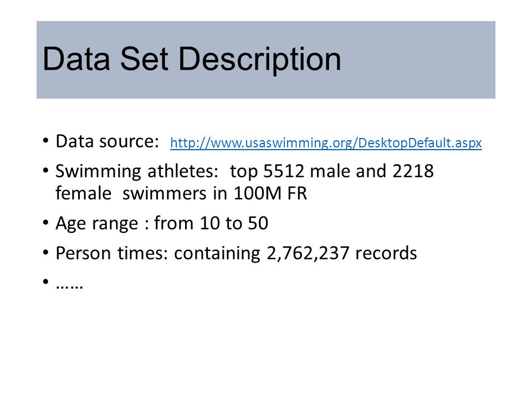Click the bullet dot before 'Age range'
The width and height of the screenshot is (532, 399).
(46, 223)
